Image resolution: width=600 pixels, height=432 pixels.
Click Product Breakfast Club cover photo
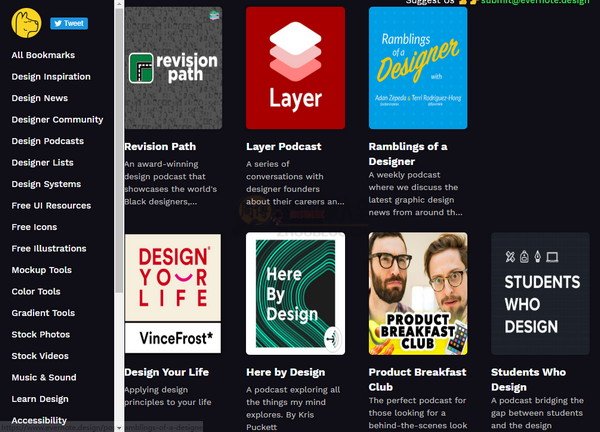click(418, 293)
